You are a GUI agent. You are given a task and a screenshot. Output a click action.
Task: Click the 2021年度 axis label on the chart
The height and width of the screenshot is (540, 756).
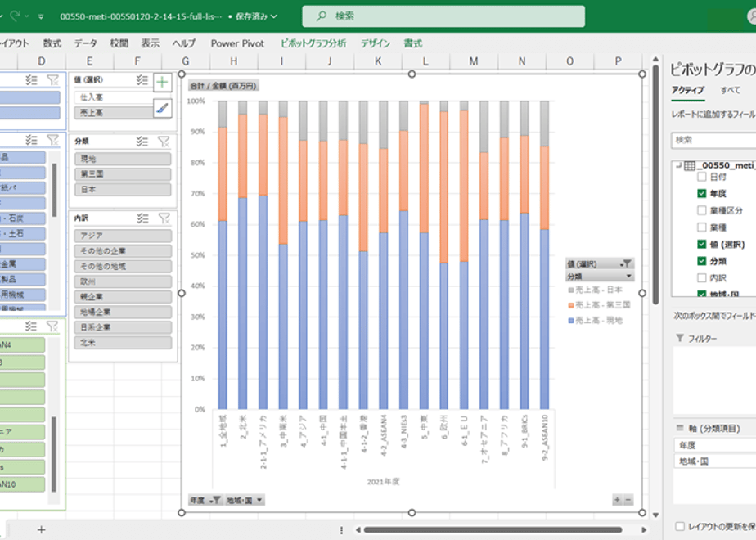[x=383, y=481]
